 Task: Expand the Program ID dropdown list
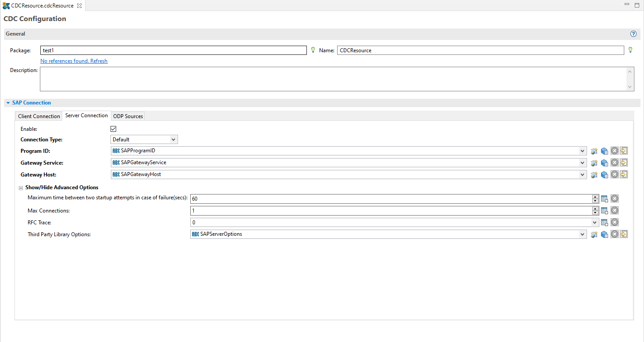(x=583, y=151)
